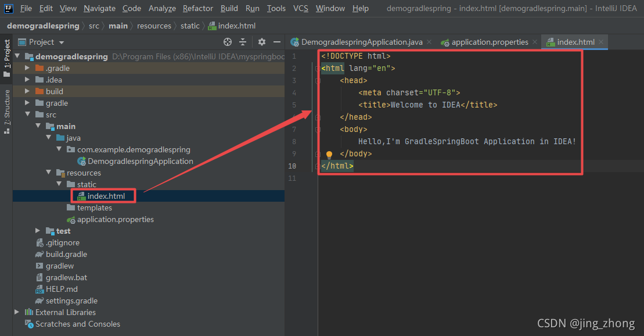Expand the gradle folder arrow

click(x=27, y=103)
